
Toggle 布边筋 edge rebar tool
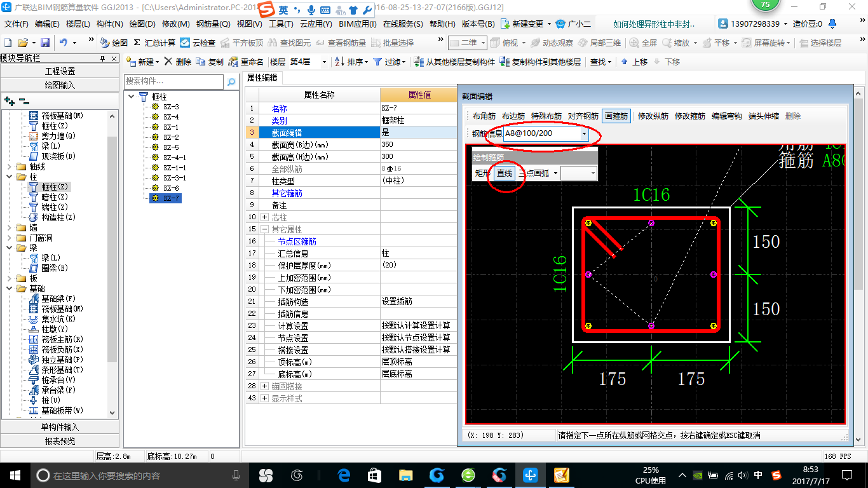click(513, 116)
